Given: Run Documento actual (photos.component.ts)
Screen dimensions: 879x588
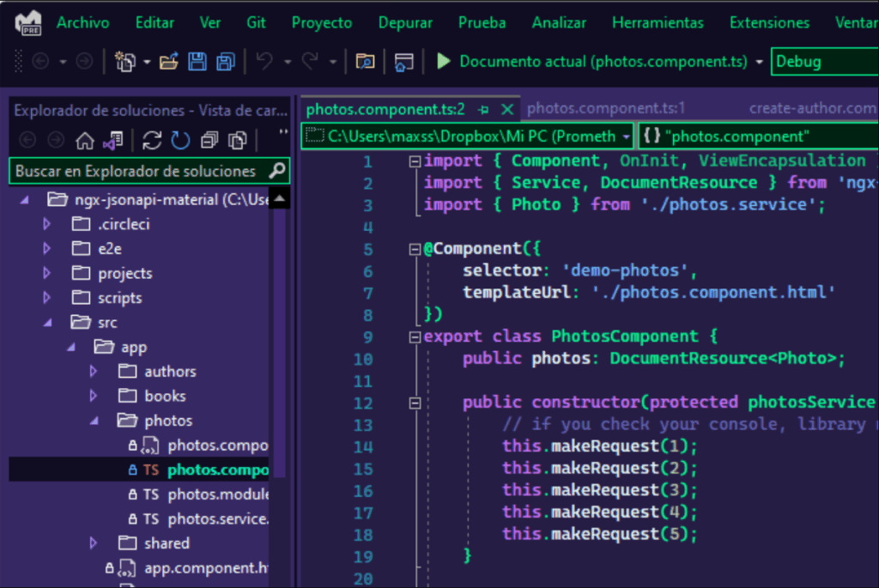Looking at the screenshot, I should pyautogui.click(x=603, y=61).
